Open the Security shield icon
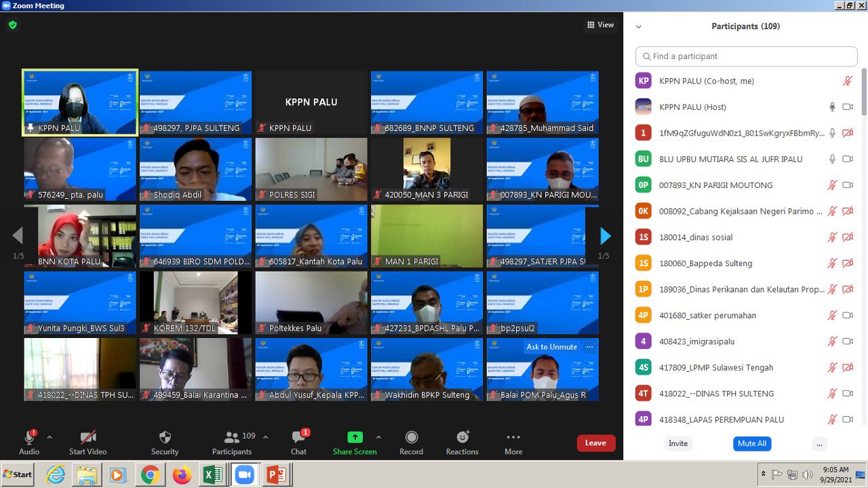 (x=165, y=437)
